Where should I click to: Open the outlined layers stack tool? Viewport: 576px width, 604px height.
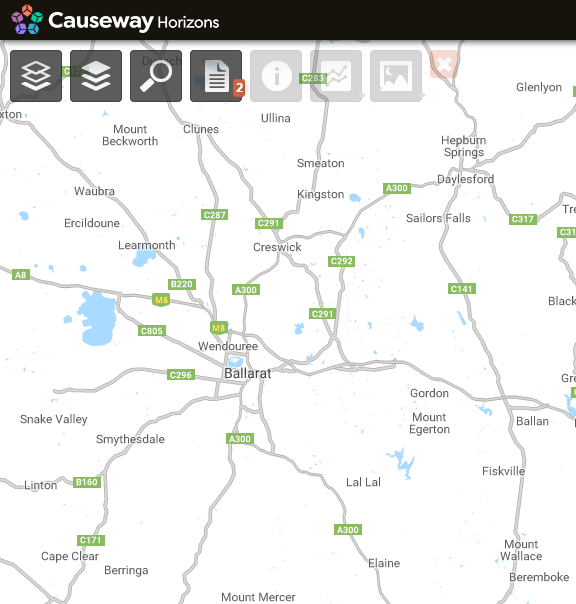point(36,76)
